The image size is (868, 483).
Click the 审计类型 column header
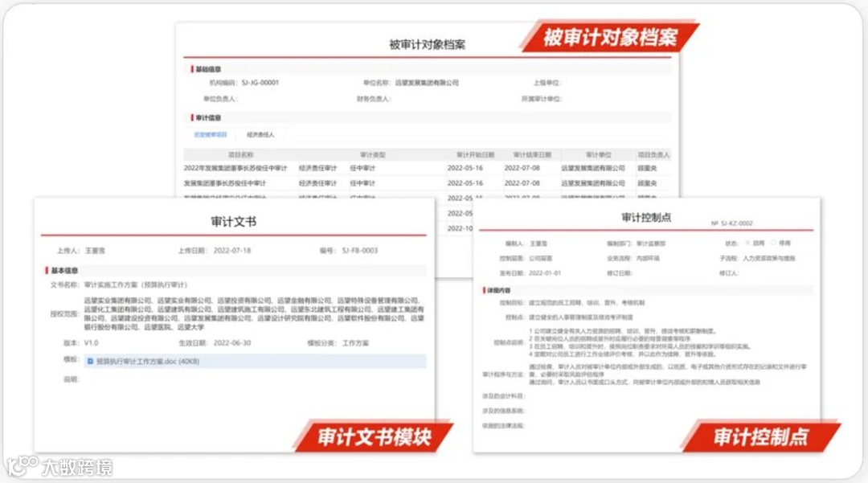(x=373, y=154)
